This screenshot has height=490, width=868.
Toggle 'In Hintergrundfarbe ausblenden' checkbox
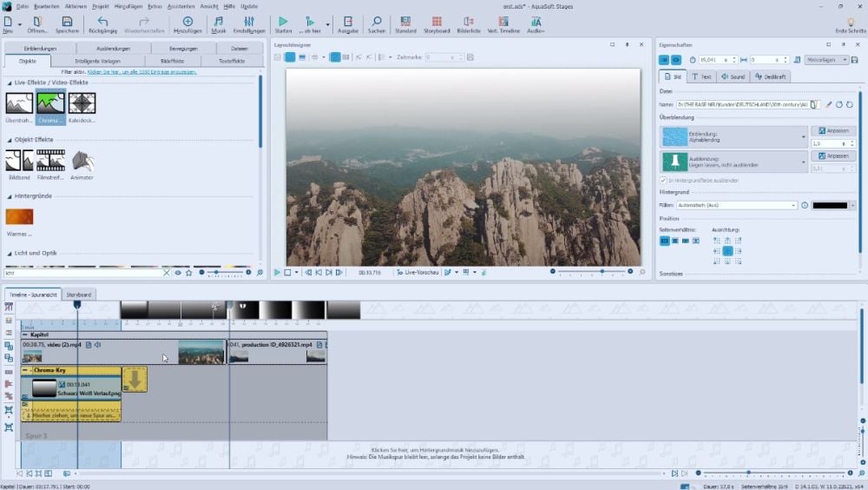(664, 180)
